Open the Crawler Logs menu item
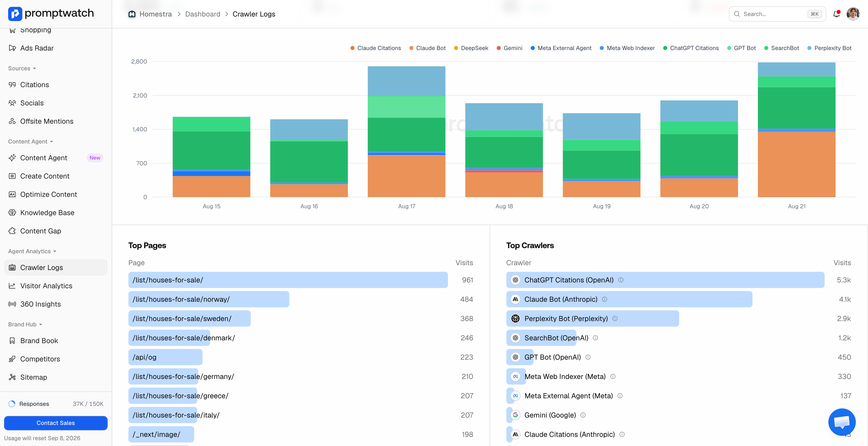 56,267
